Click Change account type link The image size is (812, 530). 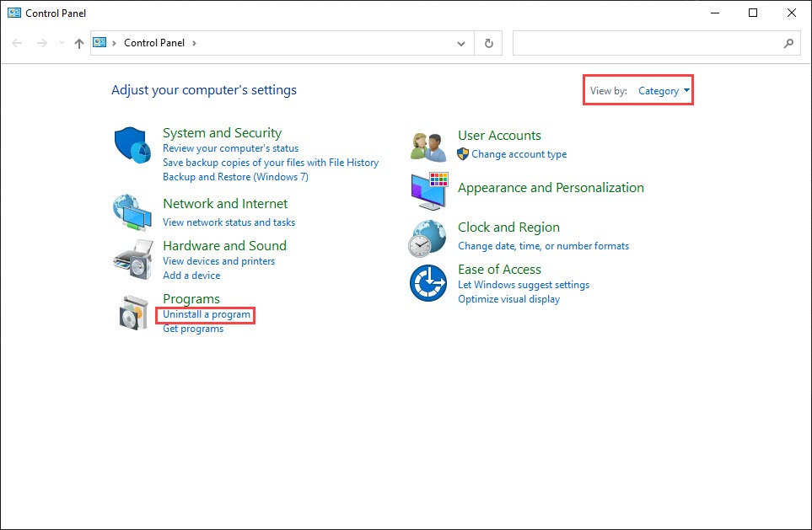pyautogui.click(x=519, y=153)
